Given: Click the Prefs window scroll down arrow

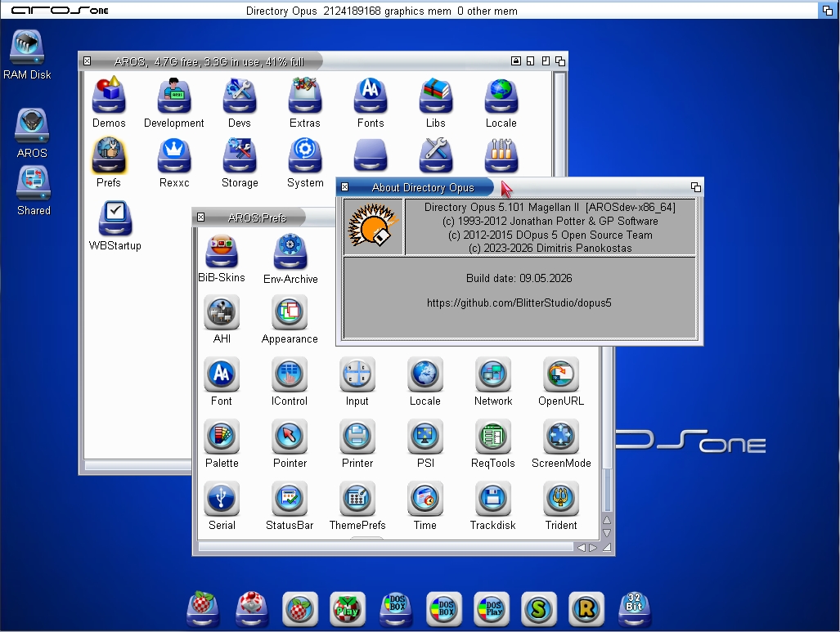Looking at the screenshot, I should click(x=606, y=533).
